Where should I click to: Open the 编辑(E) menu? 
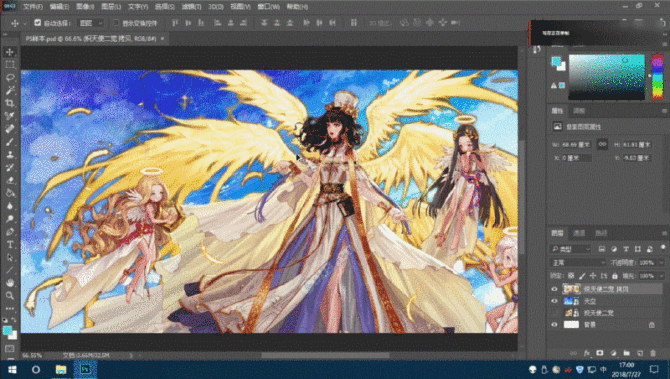[x=59, y=7]
